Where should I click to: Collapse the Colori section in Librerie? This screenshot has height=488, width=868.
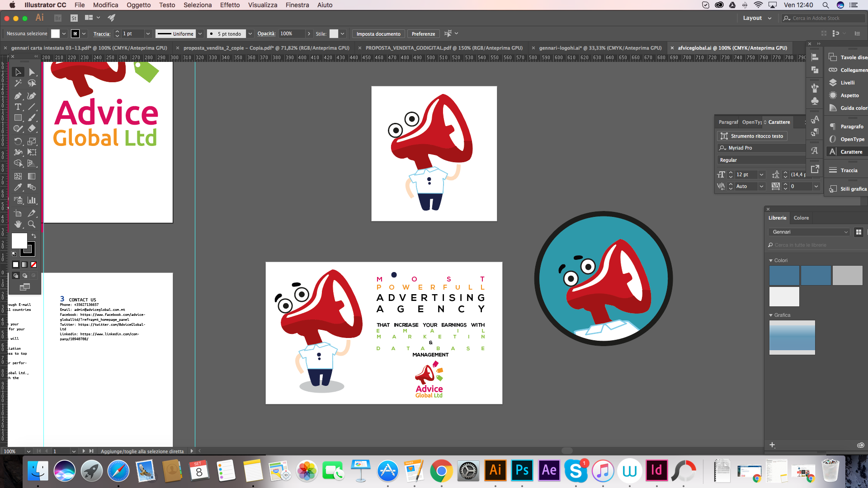[771, 261]
